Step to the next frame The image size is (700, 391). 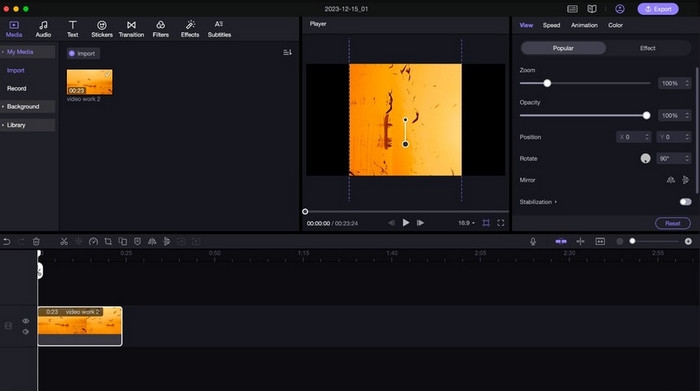coord(420,223)
